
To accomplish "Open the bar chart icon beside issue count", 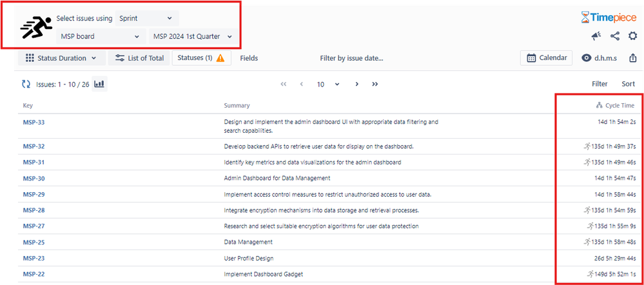I will 99,84.
